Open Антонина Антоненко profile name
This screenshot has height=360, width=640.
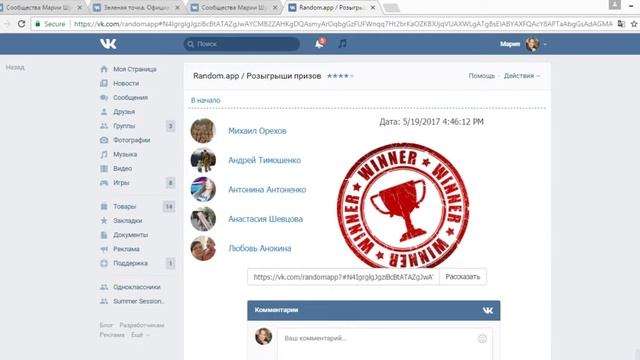pyautogui.click(x=267, y=190)
